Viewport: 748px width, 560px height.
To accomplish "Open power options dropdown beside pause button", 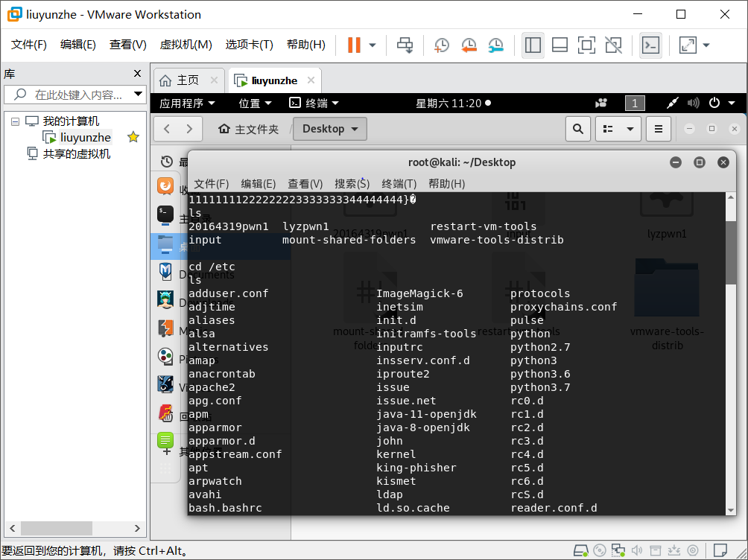I will click(x=373, y=45).
